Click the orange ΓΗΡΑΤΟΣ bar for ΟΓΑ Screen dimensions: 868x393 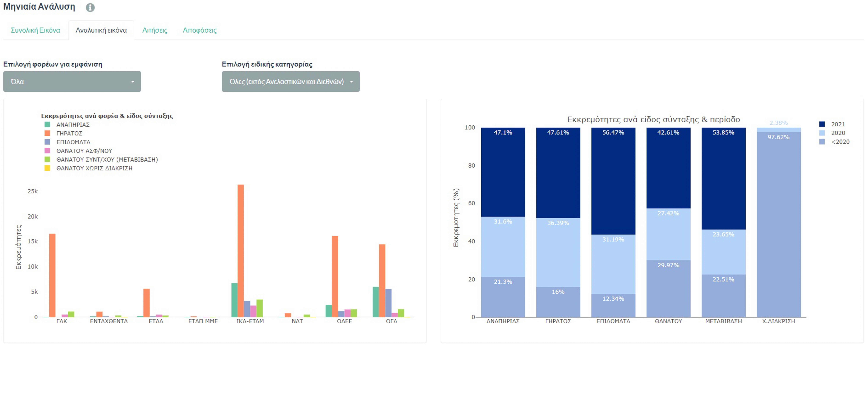pos(382,280)
